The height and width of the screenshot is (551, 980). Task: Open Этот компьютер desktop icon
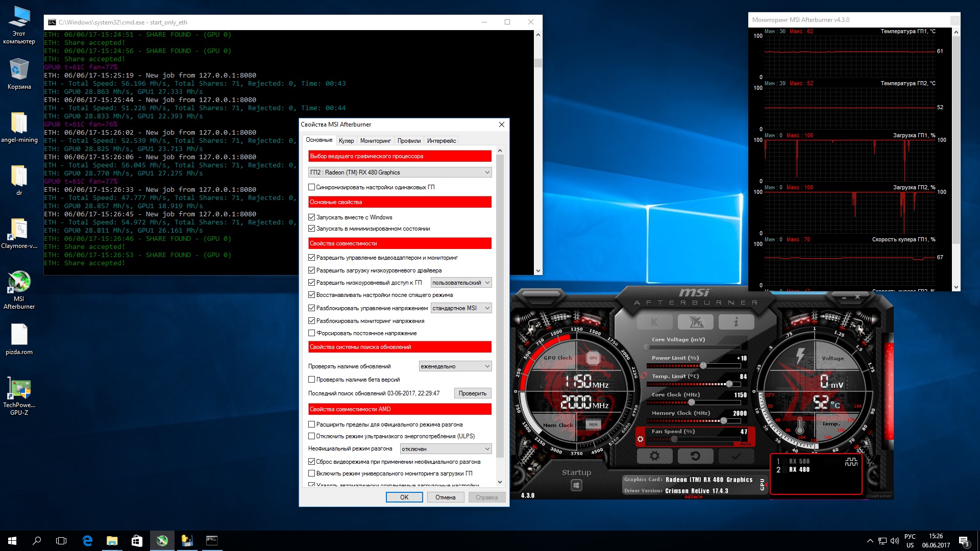(x=19, y=24)
